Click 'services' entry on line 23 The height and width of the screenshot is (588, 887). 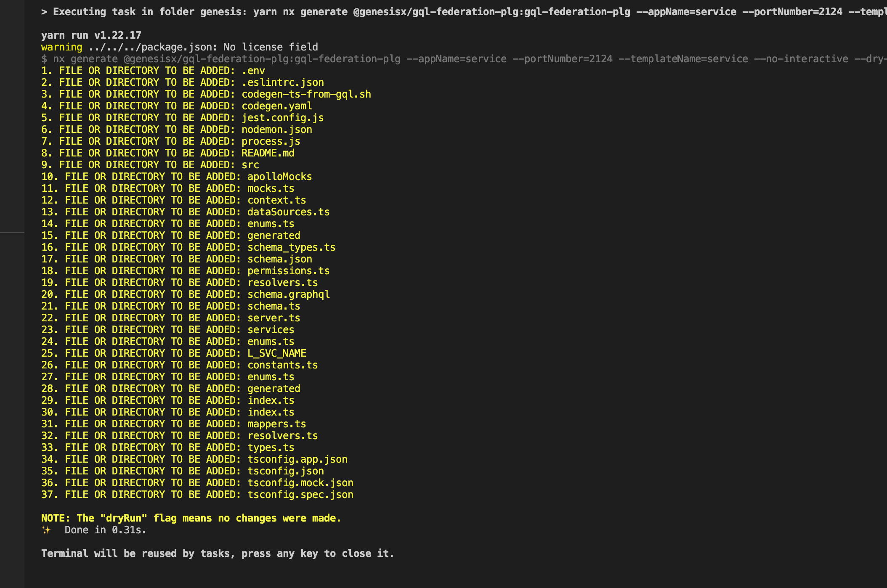[x=271, y=330]
